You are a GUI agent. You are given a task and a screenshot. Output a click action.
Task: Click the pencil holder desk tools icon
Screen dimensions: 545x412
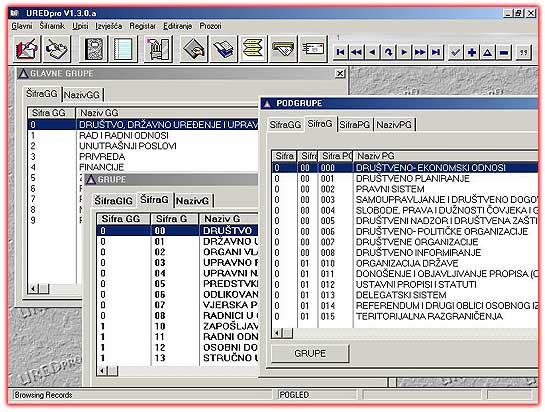pyautogui.click(x=158, y=49)
